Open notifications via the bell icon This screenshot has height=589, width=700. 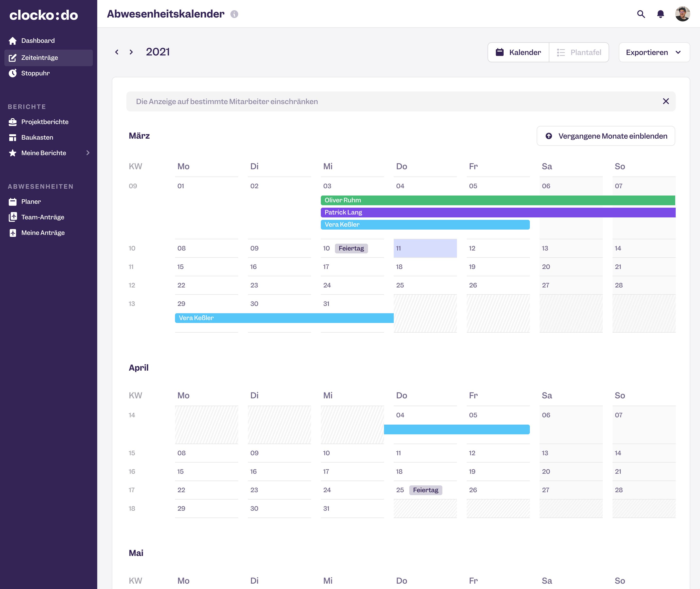[661, 14]
